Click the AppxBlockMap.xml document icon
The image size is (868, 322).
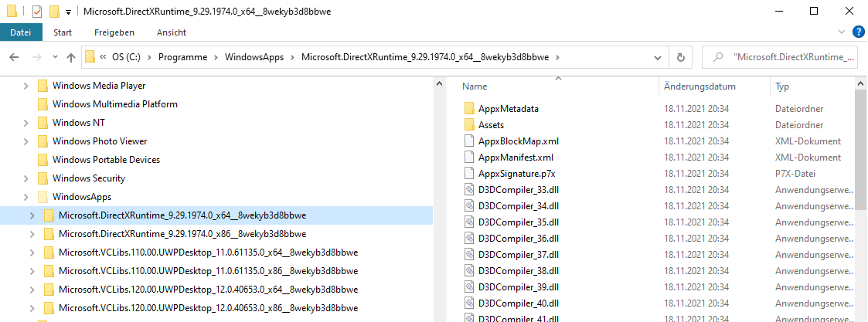click(x=469, y=141)
